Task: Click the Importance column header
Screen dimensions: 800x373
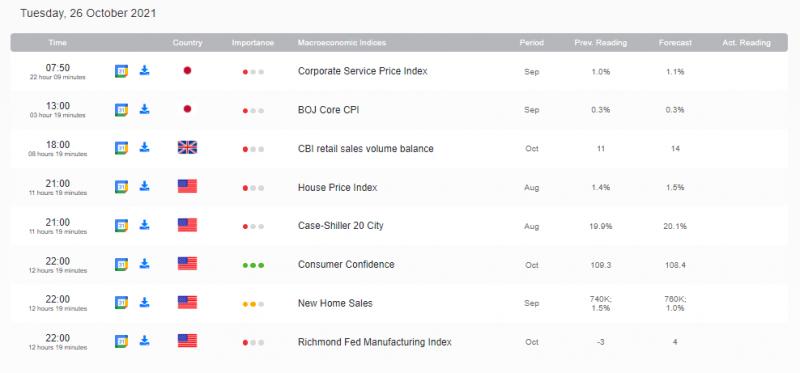Action: coord(253,43)
